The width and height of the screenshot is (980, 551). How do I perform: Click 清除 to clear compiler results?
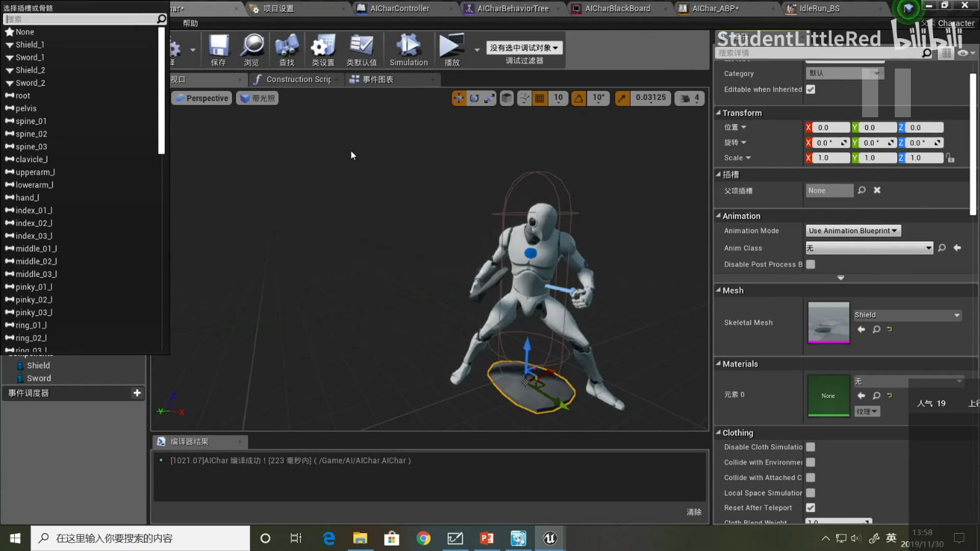(x=694, y=512)
